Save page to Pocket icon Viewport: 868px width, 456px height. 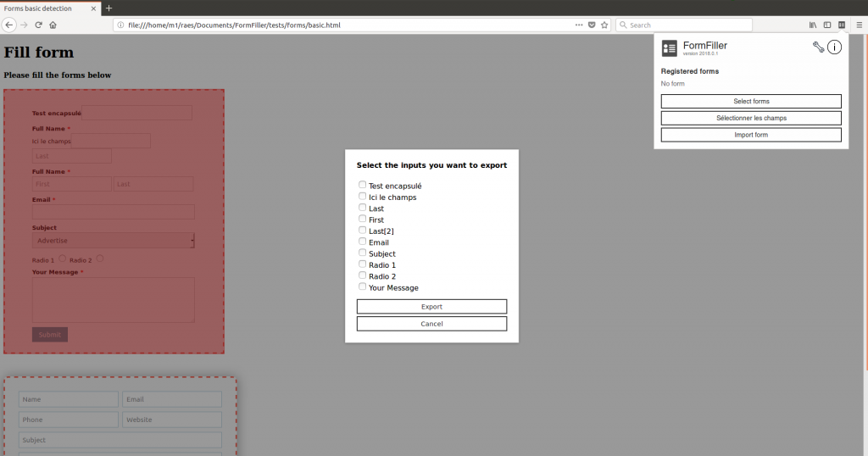coord(592,25)
